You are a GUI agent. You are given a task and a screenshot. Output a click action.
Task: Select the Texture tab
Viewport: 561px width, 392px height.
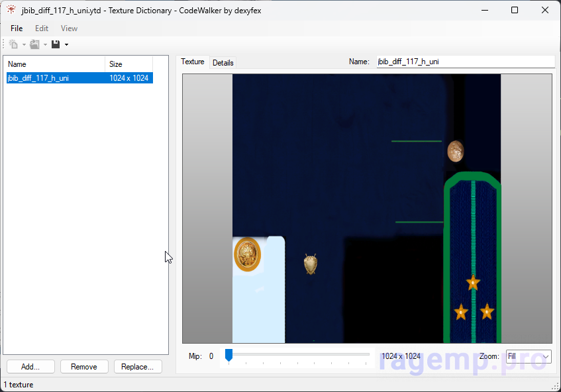coord(193,62)
